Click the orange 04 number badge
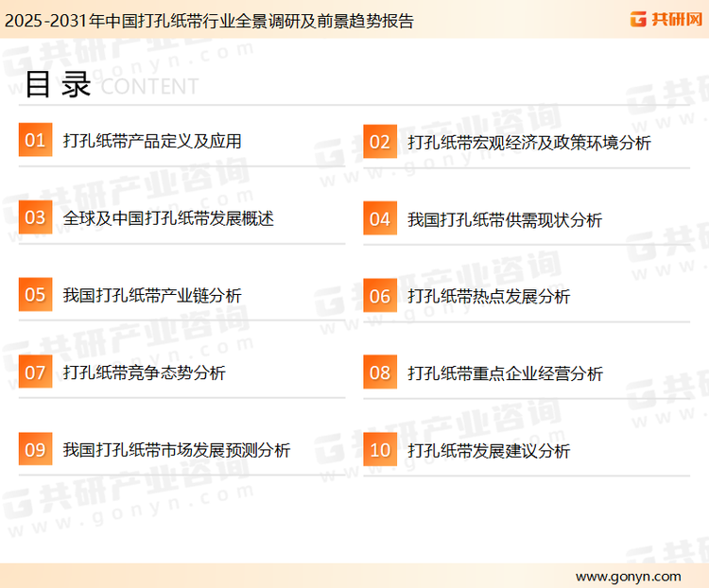The width and height of the screenshot is (709, 588). (380, 218)
